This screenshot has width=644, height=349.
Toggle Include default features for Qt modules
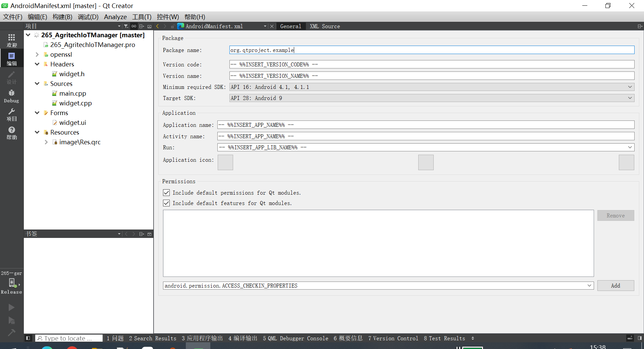(x=166, y=203)
